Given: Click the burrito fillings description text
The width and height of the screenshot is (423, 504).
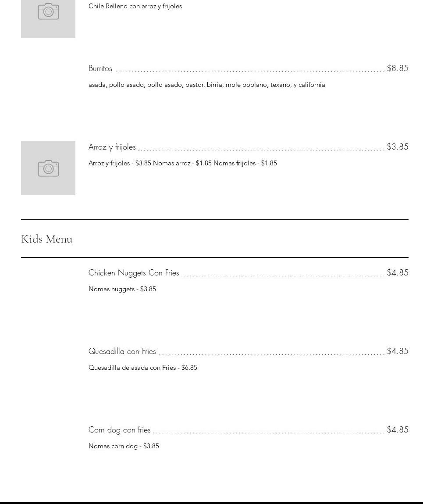Looking at the screenshot, I should pos(206,85).
